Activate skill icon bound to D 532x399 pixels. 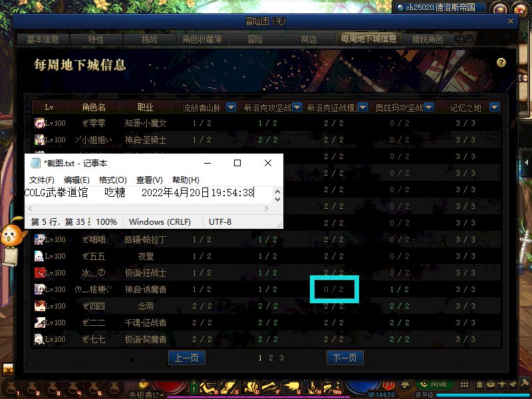click(x=250, y=388)
